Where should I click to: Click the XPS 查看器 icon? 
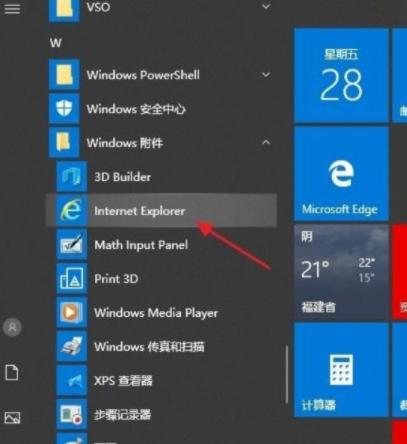pos(72,380)
